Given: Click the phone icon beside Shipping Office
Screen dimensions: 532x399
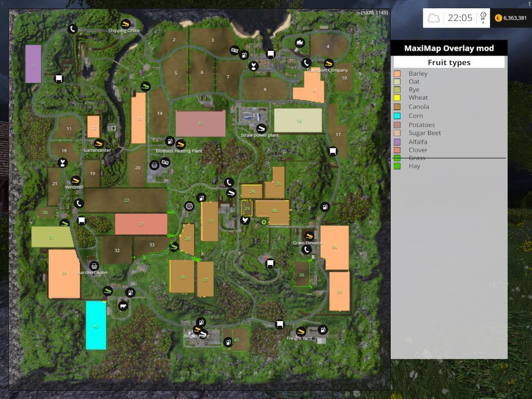Looking at the screenshot, I should (72, 29).
